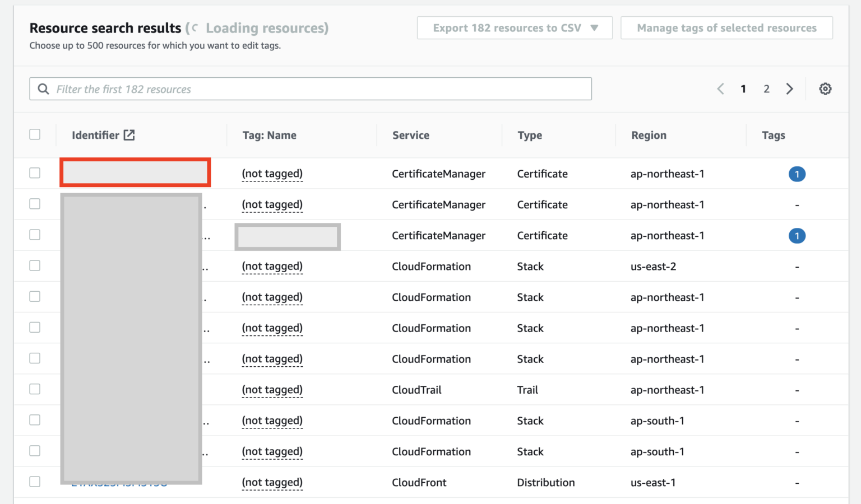
Task: Select all resources using the header checkbox
Action: pyautogui.click(x=35, y=134)
